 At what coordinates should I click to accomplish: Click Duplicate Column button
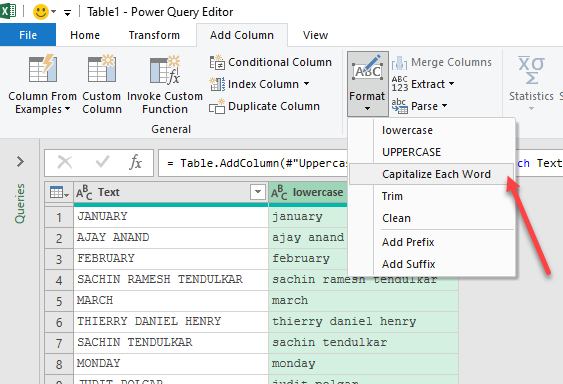point(265,106)
